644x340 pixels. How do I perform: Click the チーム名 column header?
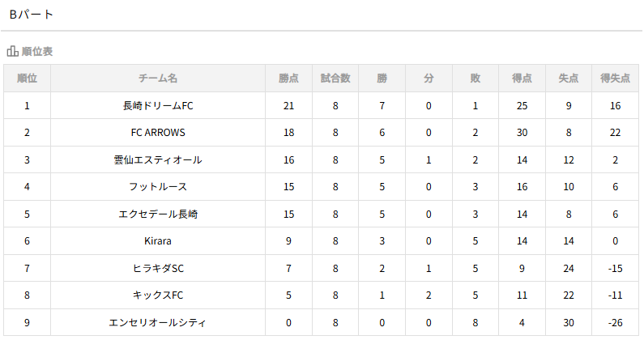click(158, 79)
